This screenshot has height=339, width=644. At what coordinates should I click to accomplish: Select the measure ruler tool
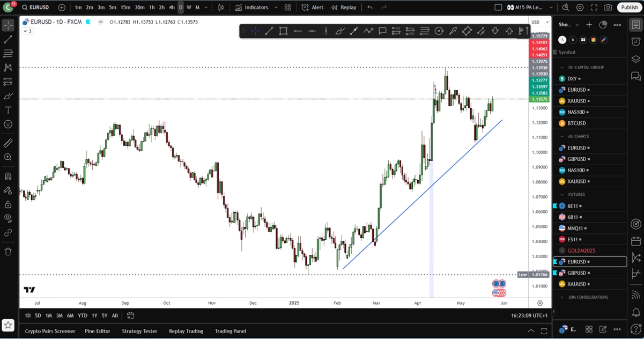8,143
